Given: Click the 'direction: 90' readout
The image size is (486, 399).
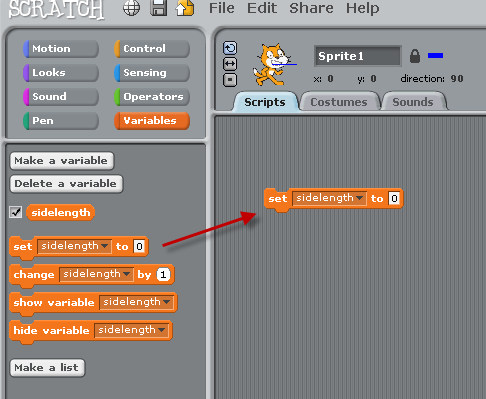Looking at the screenshot, I should coord(432,79).
